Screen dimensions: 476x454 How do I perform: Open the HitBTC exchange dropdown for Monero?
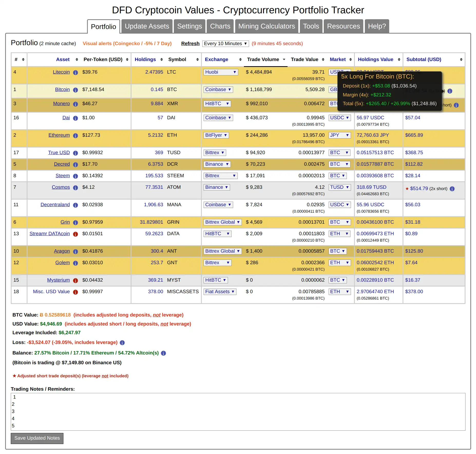coord(217,104)
